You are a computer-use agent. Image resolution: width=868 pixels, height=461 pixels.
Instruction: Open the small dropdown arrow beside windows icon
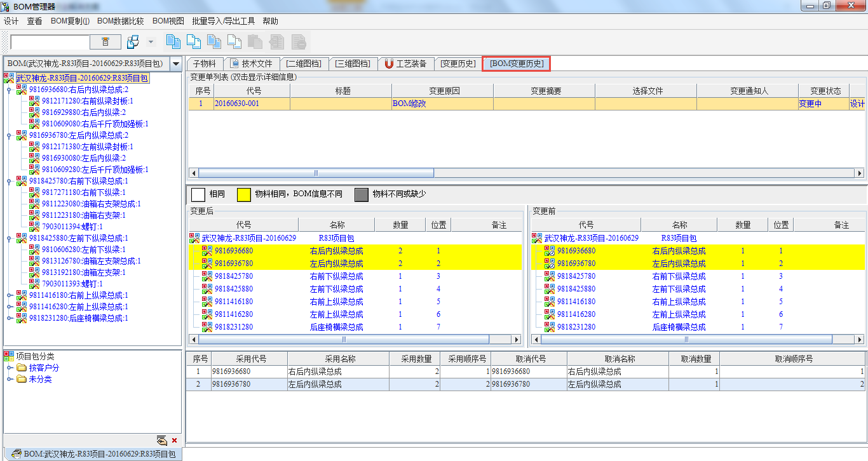click(x=151, y=42)
